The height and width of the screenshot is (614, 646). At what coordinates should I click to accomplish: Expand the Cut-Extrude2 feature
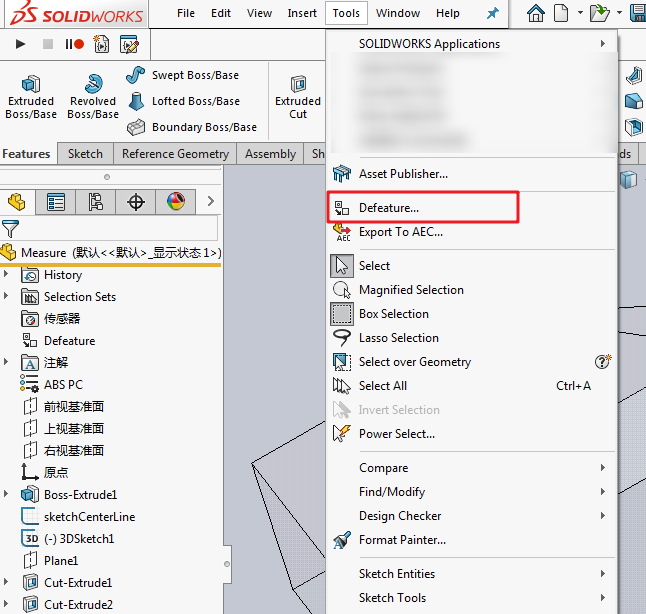(6, 604)
